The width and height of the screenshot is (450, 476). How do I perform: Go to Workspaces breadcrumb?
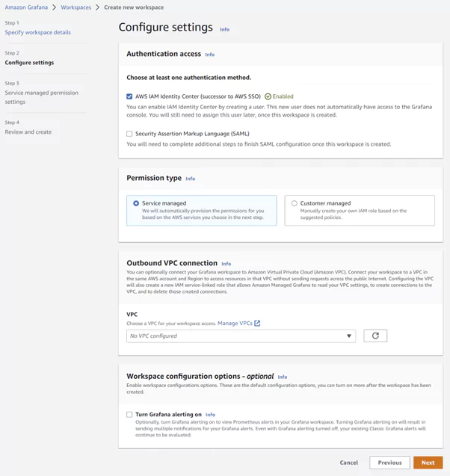(75, 7)
